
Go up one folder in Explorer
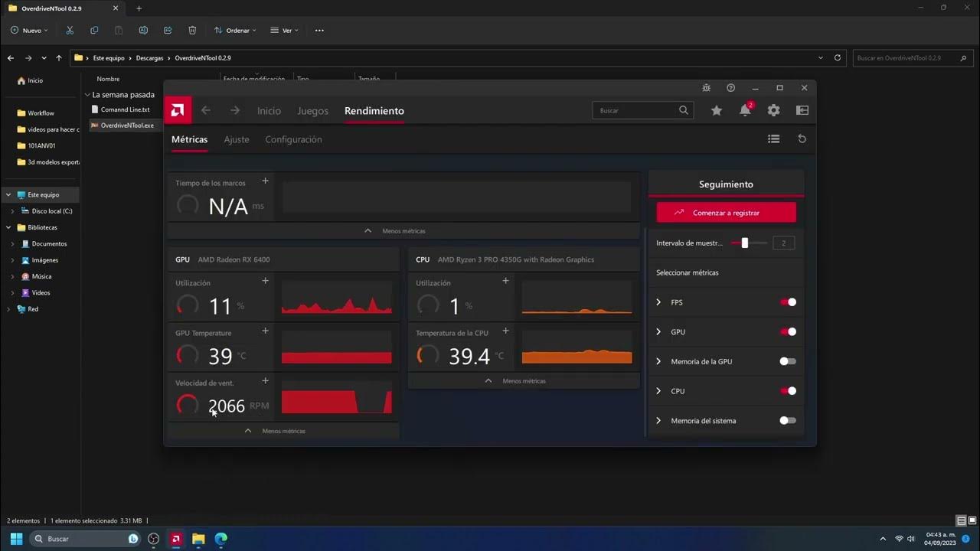(x=59, y=57)
